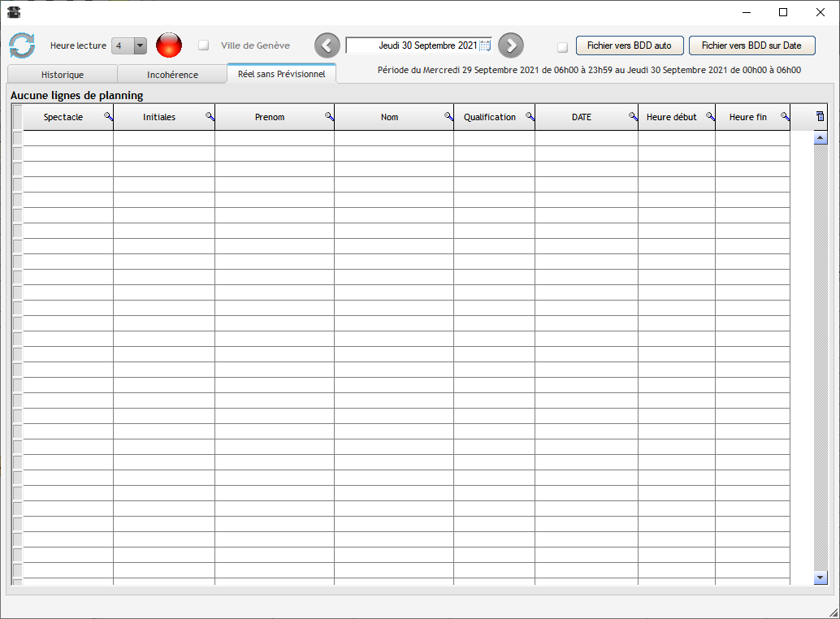This screenshot has width=840, height=619.
Task: Switch to the Incohérence tab
Action: 172,75
